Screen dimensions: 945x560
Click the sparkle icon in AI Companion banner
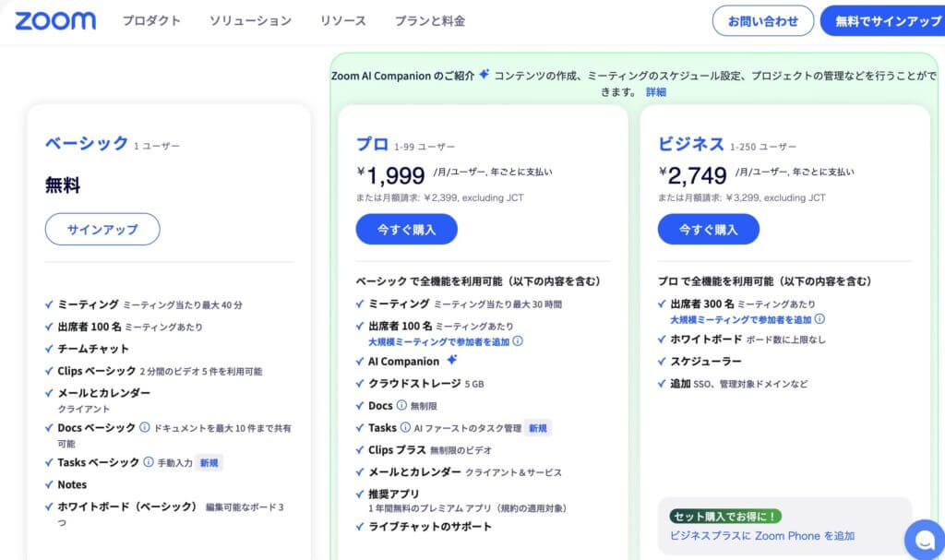484,74
